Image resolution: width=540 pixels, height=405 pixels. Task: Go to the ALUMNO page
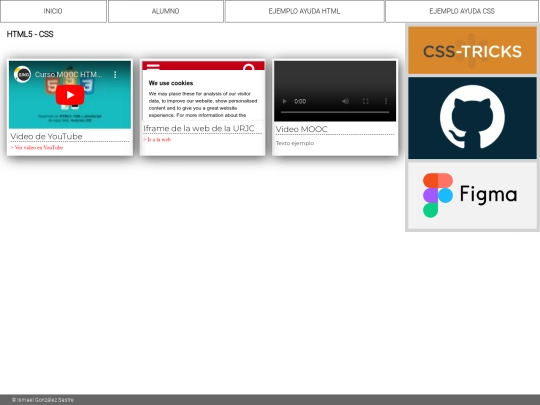[x=166, y=11]
